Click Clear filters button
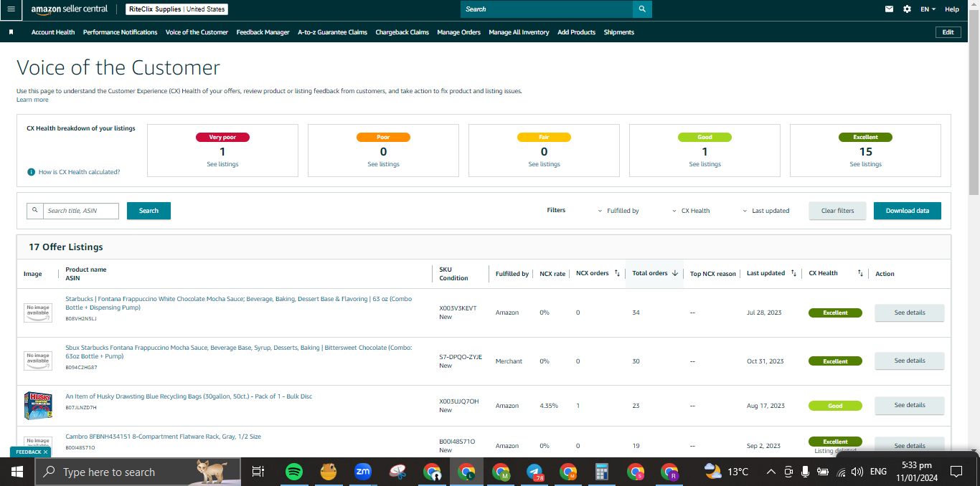980x486 pixels. (x=837, y=211)
